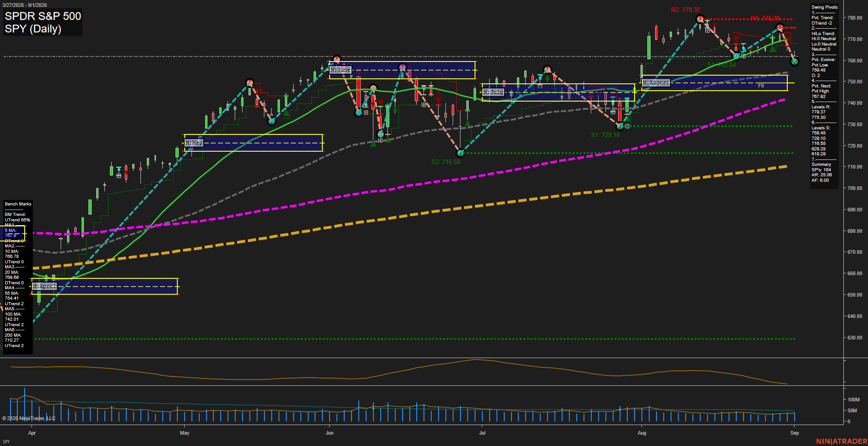The width and height of the screenshot is (868, 446).
Task: Select the AR: 25.06 summary value
Action: (821, 175)
